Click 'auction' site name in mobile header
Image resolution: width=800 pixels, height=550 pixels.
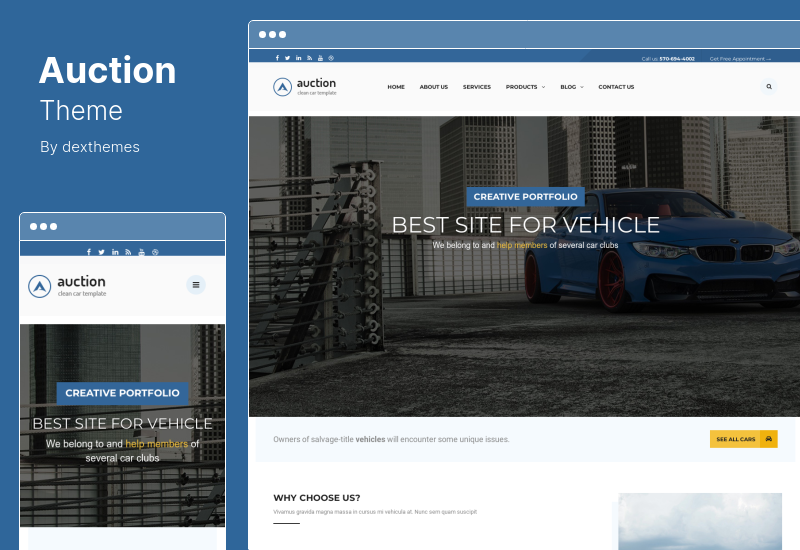pyautogui.click(x=82, y=281)
